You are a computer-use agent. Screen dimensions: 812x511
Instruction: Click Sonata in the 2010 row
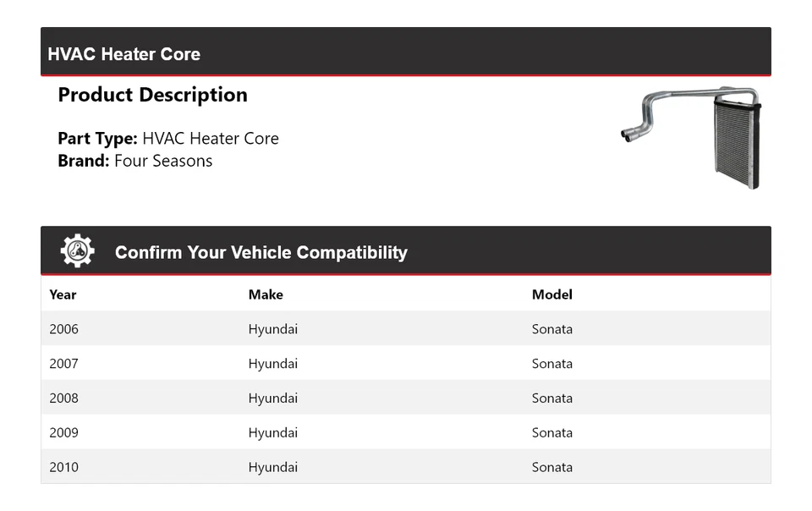tap(551, 467)
